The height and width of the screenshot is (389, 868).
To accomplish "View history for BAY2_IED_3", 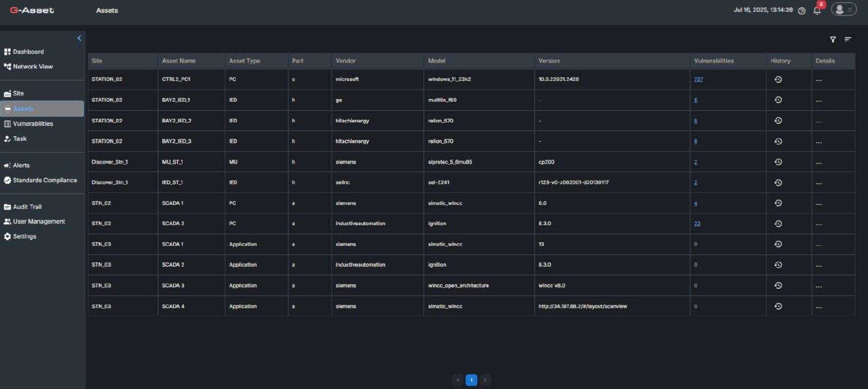I will (778, 141).
